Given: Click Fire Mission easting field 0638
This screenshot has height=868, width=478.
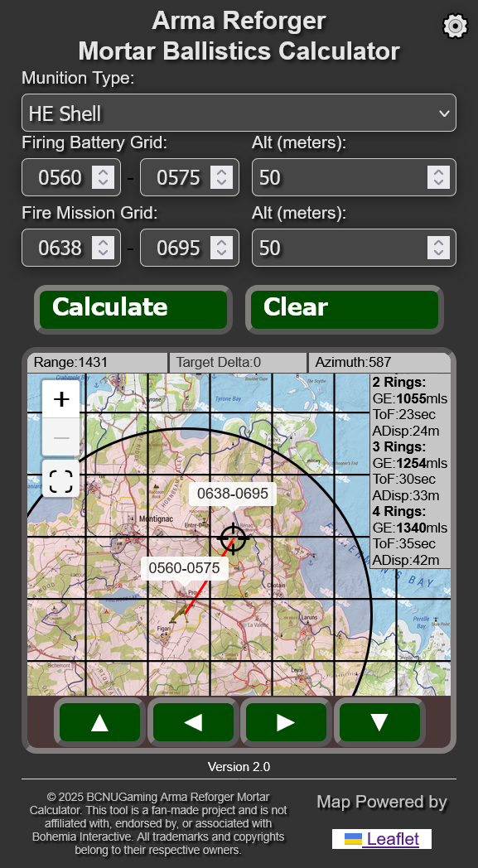Looking at the screenshot, I should (x=71, y=248).
